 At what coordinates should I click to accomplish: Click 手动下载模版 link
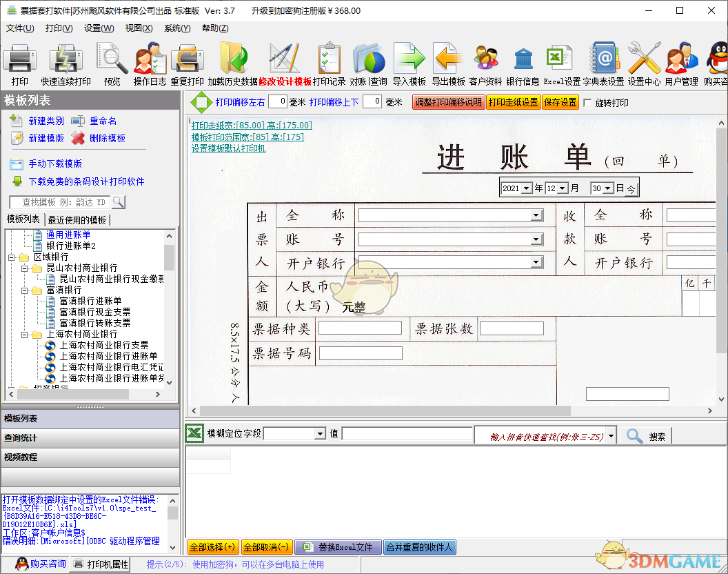[54, 164]
